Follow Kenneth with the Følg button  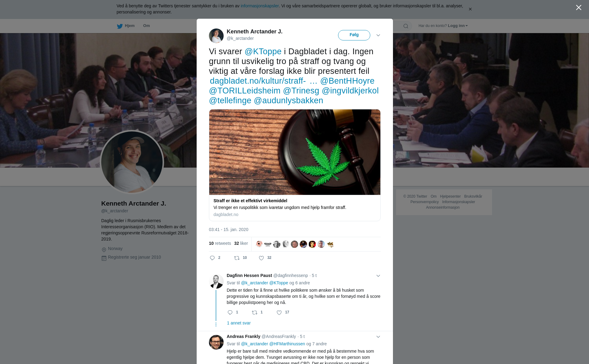tap(354, 35)
